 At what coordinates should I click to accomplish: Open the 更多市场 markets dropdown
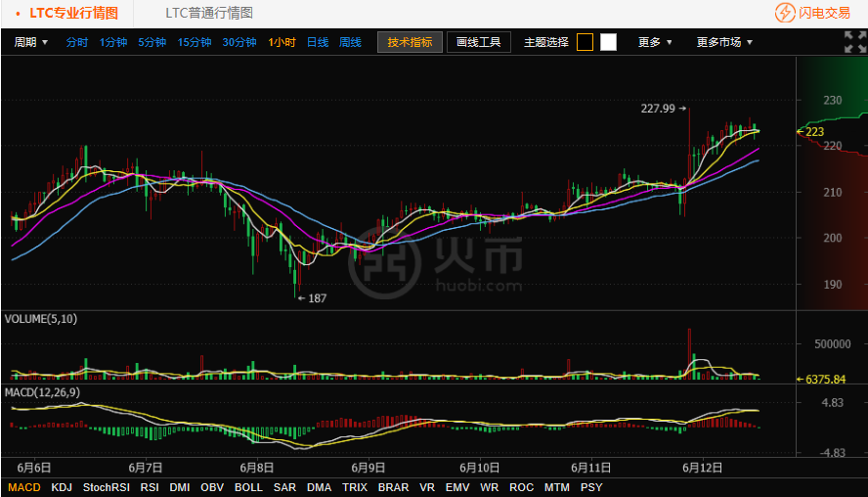(x=724, y=42)
